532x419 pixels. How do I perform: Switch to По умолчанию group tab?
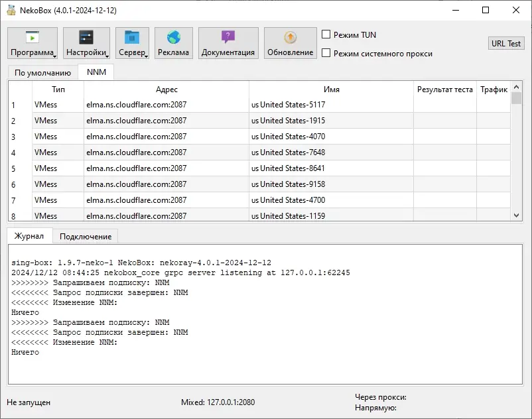tap(42, 72)
